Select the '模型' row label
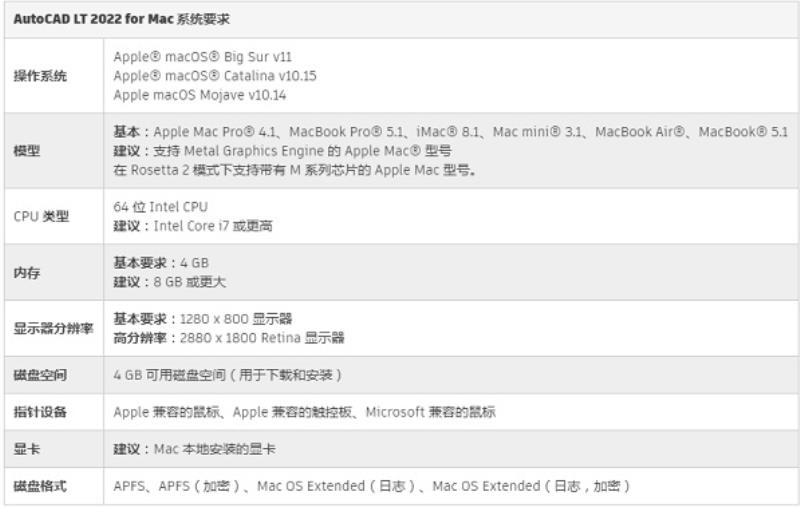Image resolution: width=800 pixels, height=507 pixels. [x=27, y=151]
